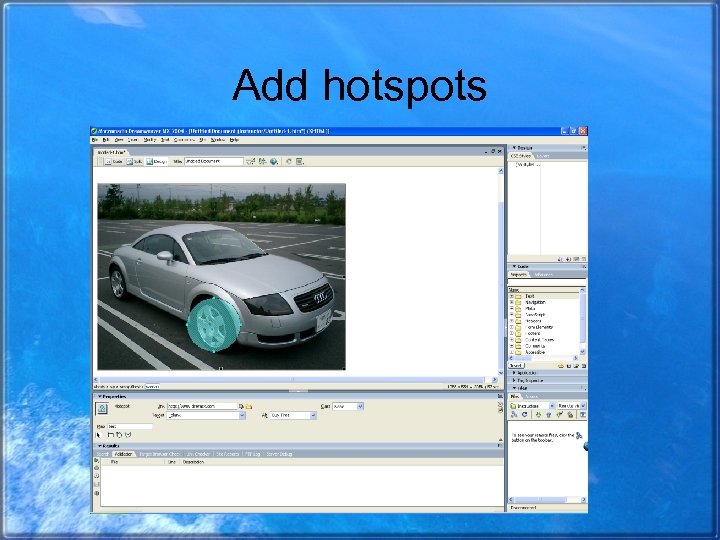Open the Help menu

(234, 140)
